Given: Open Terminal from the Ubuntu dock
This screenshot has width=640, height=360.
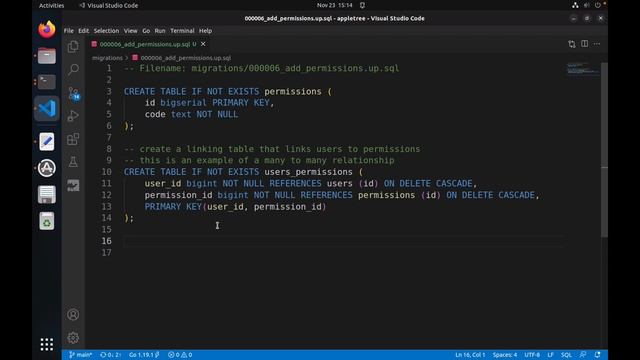Looking at the screenshot, I should (x=47, y=82).
